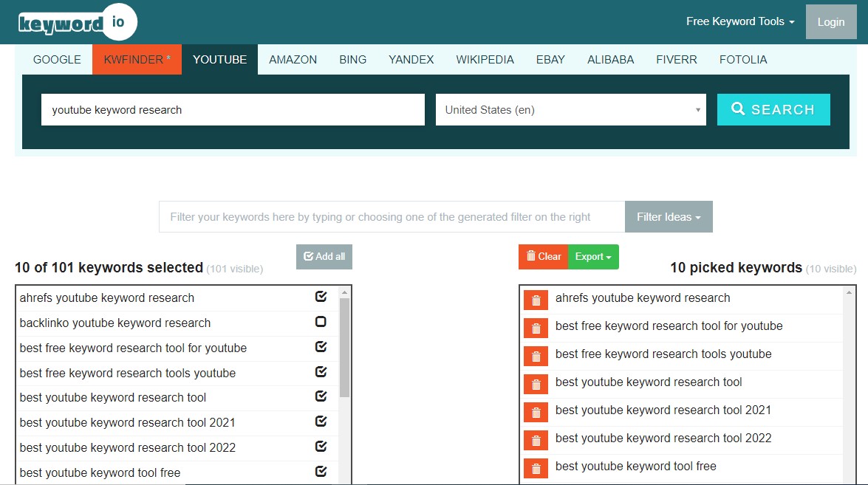The width and height of the screenshot is (868, 485).
Task: Remove picked 'best youtube keyword tool free'
Action: coord(536,468)
